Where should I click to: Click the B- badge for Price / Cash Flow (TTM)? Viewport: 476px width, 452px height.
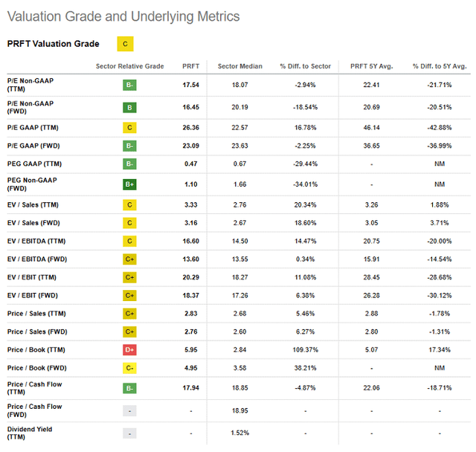(129, 388)
